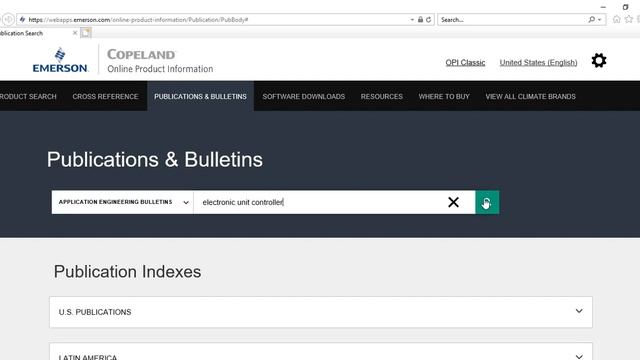The image size is (640, 360).
Task: Click into the publications search text field
Action: pos(320,202)
